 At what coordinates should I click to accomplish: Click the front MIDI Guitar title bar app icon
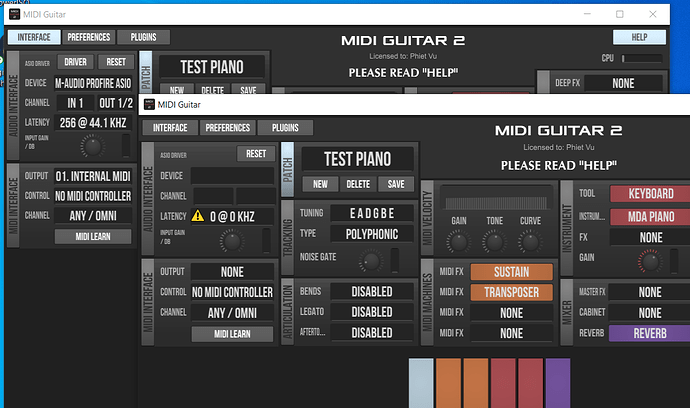149,104
